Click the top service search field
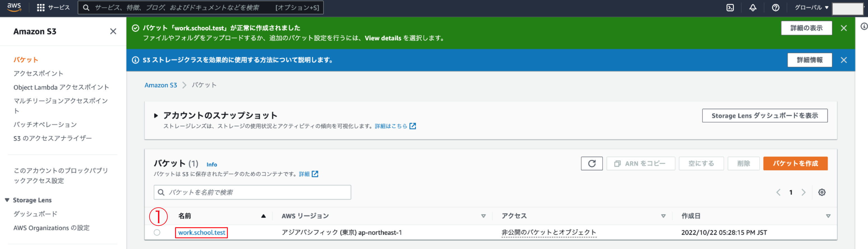868x249 pixels. click(200, 7)
